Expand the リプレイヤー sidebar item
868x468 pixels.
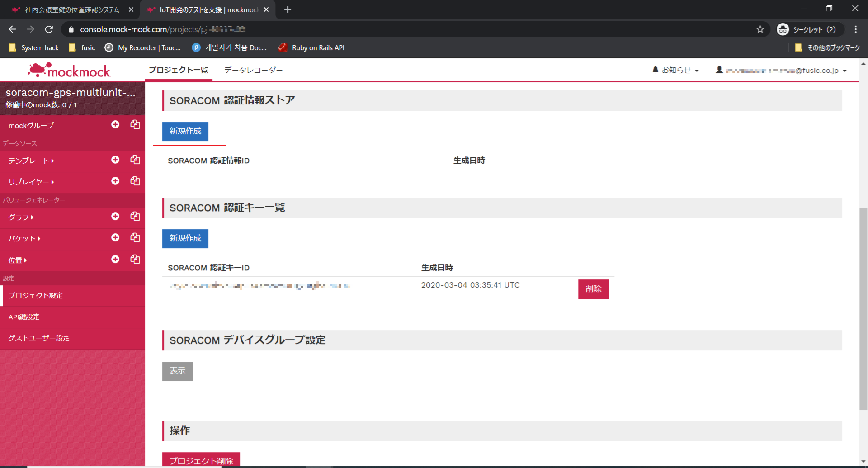31,182
